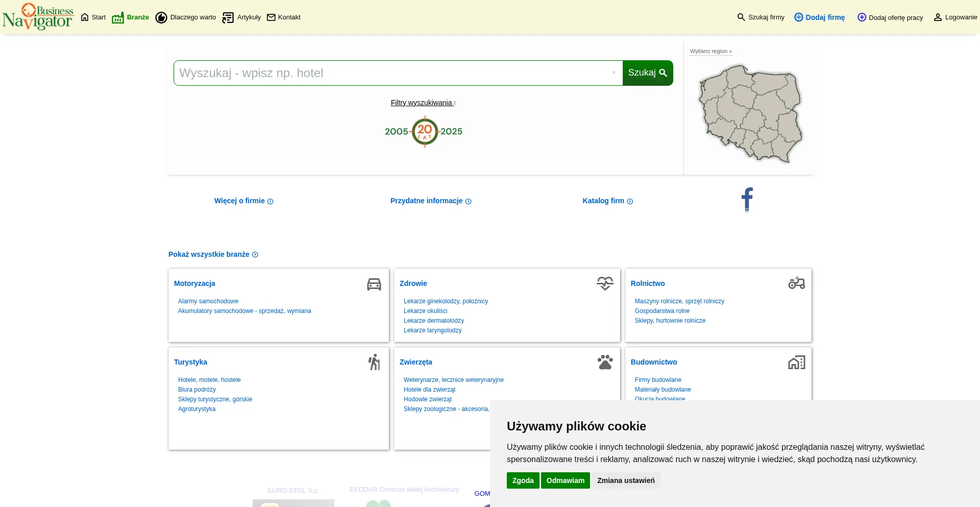Expand the Więcej o firmie section
Screen dimensions: 980x507
[x=243, y=201]
